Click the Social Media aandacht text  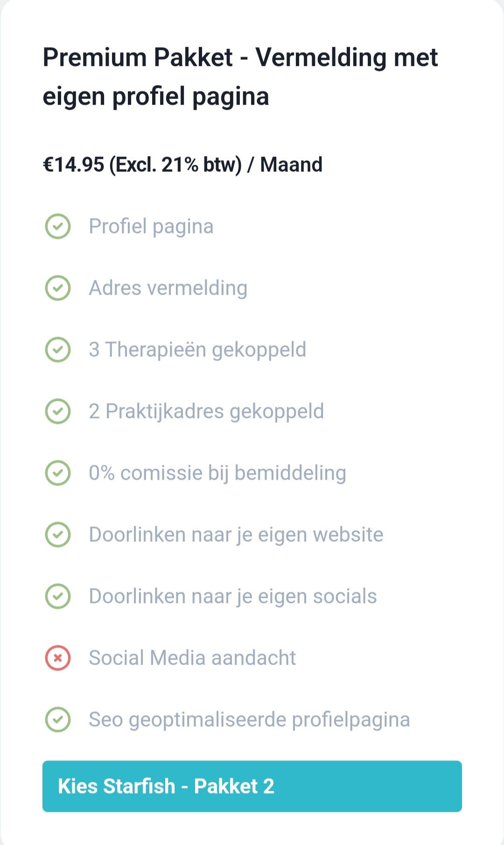coord(192,658)
